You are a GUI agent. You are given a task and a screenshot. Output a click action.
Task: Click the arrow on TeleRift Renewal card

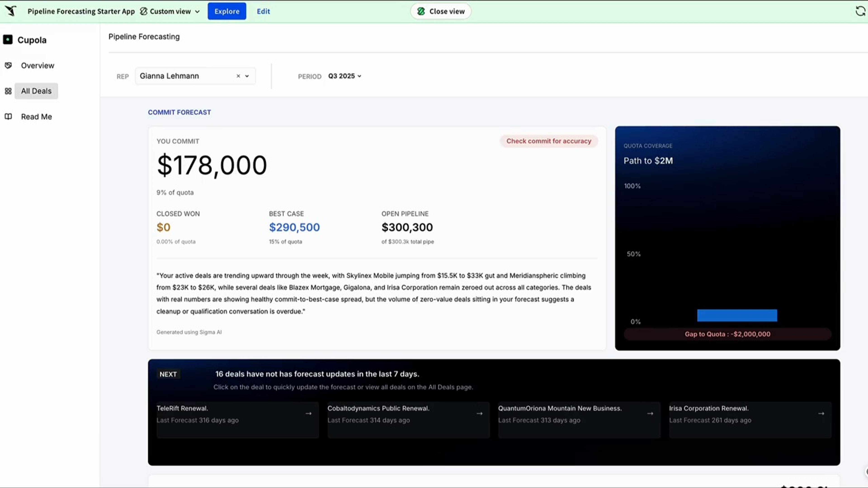tap(308, 414)
